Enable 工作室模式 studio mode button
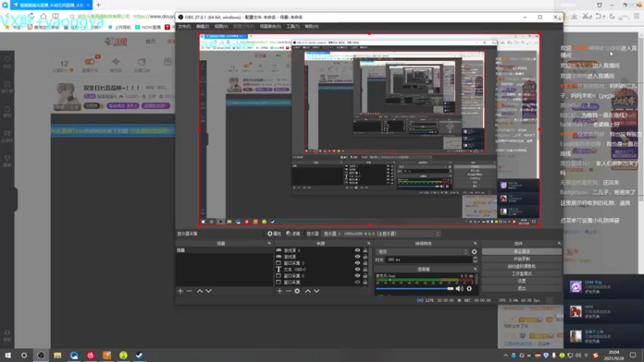The height and width of the screenshot is (362, 644). pyautogui.click(x=522, y=274)
